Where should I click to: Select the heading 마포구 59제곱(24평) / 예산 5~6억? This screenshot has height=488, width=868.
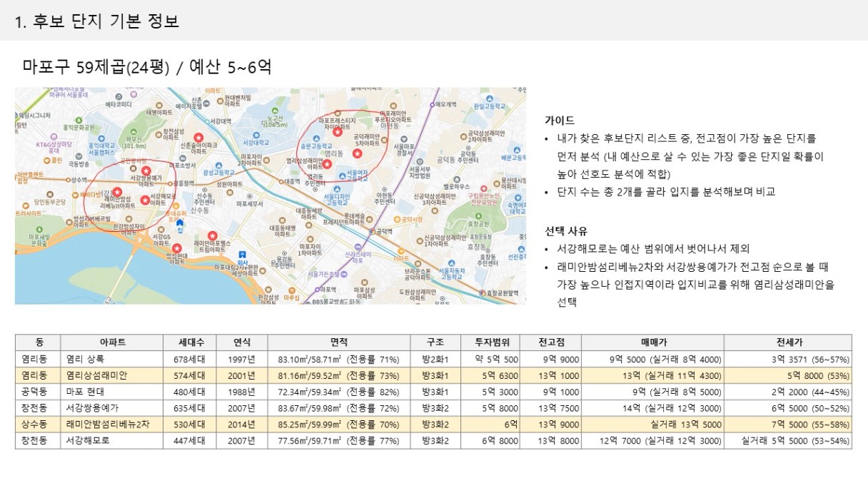tap(147, 67)
